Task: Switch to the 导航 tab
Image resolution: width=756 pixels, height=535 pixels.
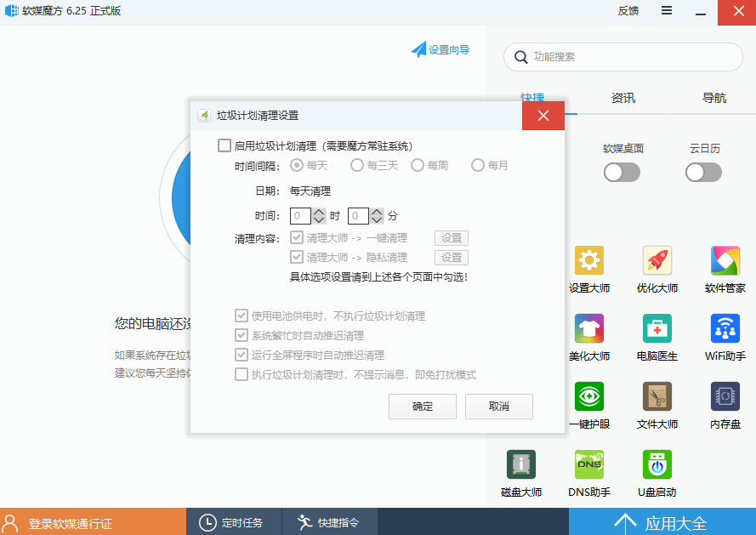Action: click(x=714, y=98)
